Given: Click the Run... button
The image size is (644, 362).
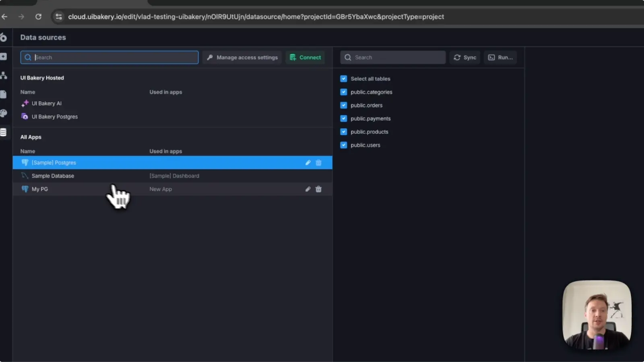Looking at the screenshot, I should click(x=500, y=57).
